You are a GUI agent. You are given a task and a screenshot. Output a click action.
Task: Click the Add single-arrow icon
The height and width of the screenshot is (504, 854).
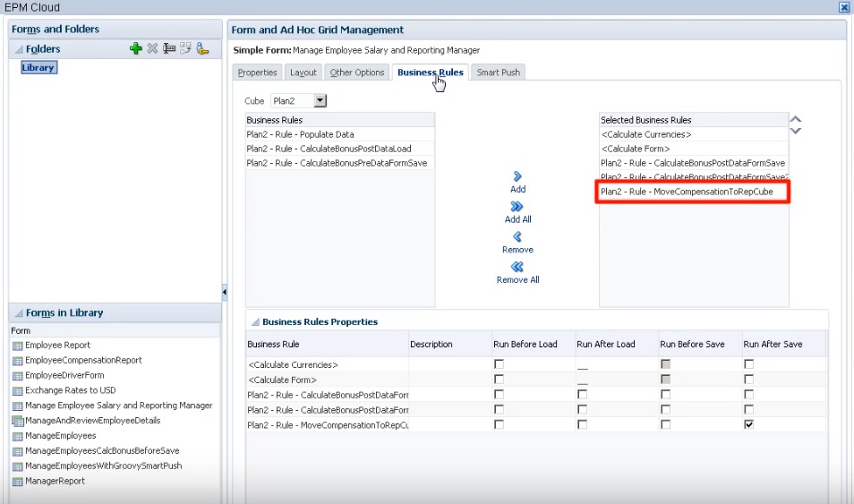pos(517,176)
